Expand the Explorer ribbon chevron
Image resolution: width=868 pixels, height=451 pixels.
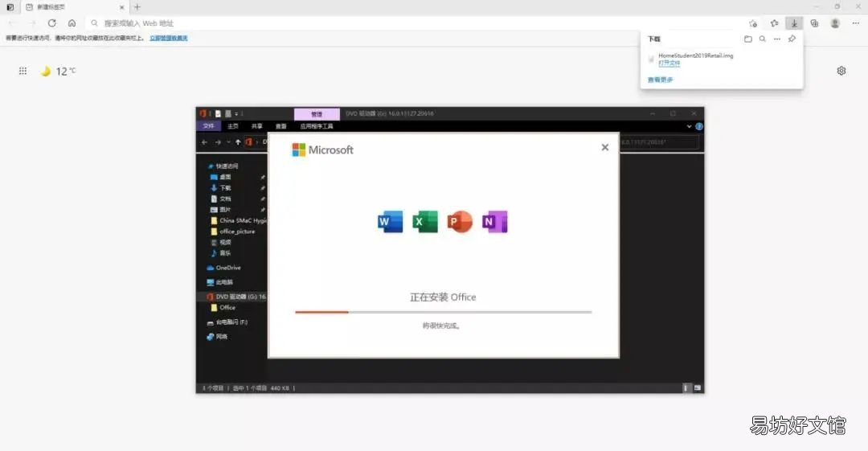(690, 126)
